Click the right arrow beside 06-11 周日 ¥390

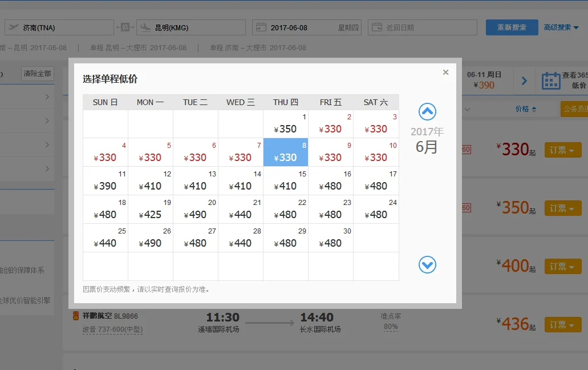click(x=524, y=81)
